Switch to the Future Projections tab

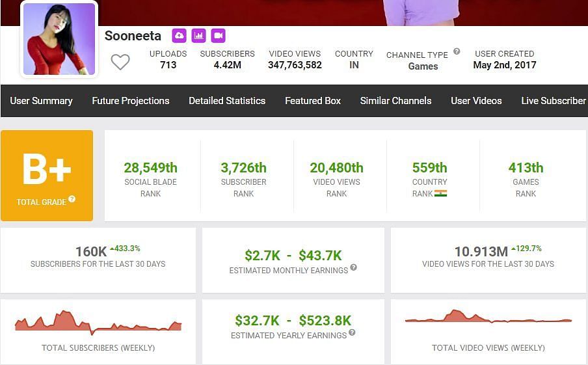click(x=131, y=101)
